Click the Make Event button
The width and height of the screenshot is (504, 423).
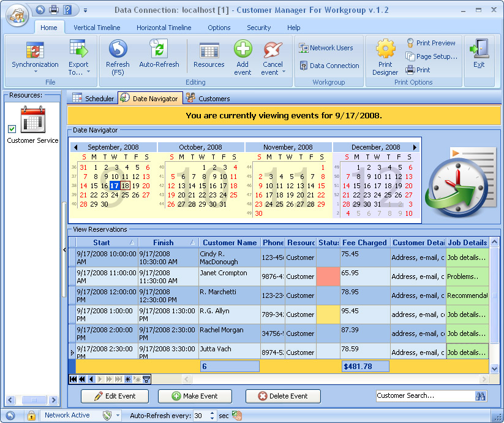[195, 396]
